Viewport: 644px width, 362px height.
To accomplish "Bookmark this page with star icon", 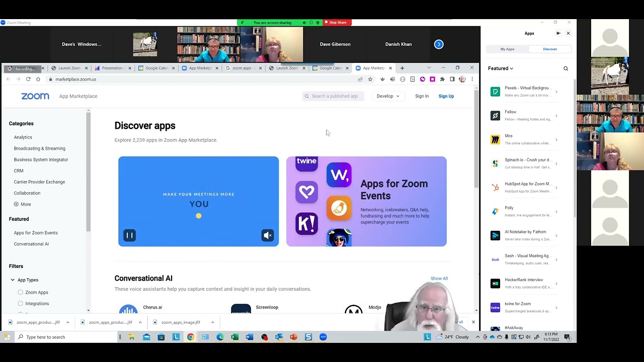I will 370,79.
